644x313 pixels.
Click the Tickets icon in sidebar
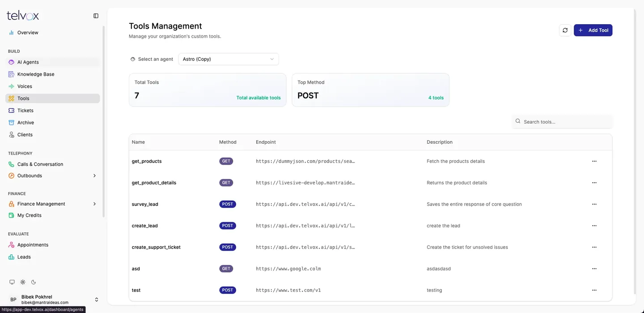click(12, 111)
